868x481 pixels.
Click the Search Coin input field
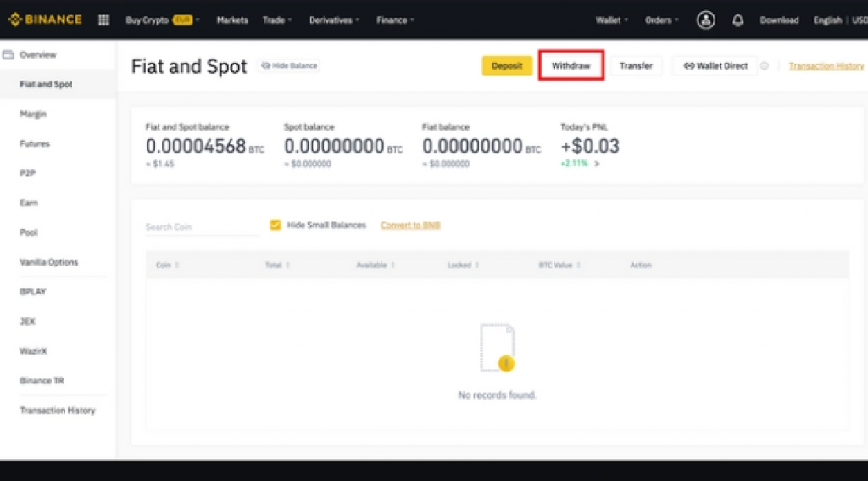(202, 227)
